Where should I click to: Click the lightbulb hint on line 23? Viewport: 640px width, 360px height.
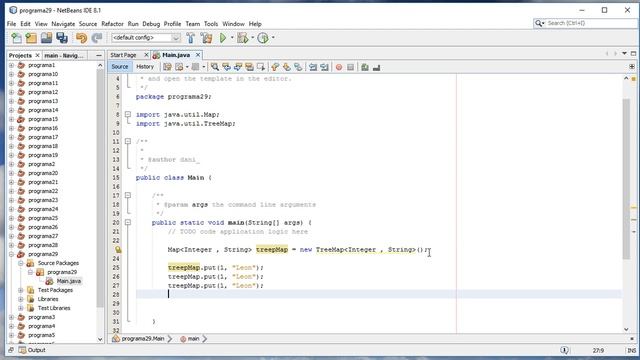(x=118, y=249)
